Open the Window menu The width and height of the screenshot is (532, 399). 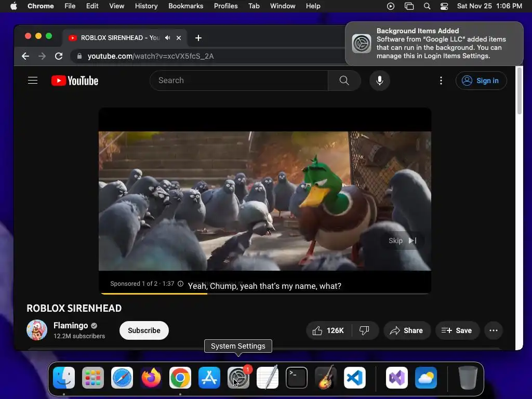[x=283, y=6]
